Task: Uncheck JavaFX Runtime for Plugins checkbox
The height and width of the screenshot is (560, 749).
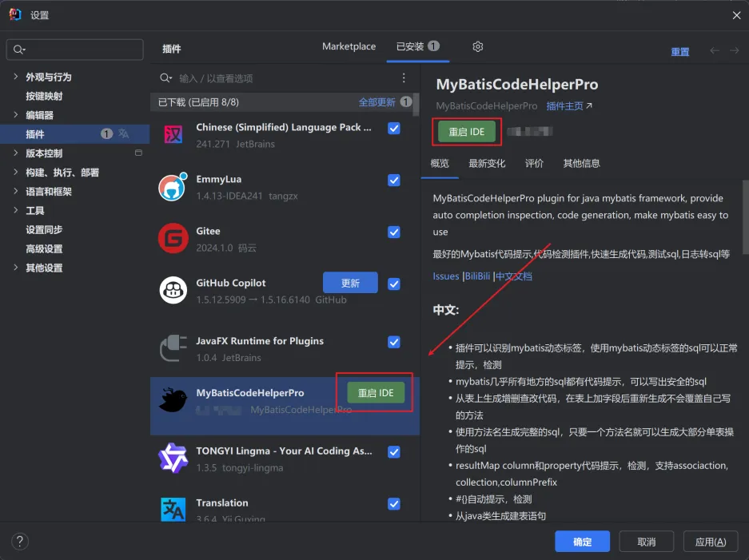Action: coord(394,342)
